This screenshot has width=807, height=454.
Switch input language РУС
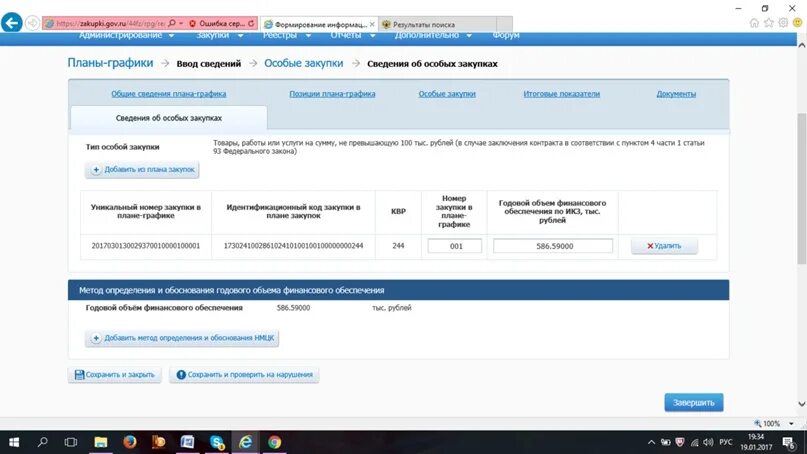point(726,442)
